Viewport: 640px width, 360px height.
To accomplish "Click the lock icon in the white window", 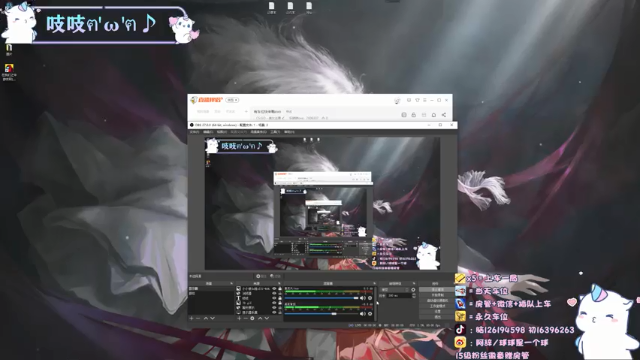I will (x=413, y=115).
